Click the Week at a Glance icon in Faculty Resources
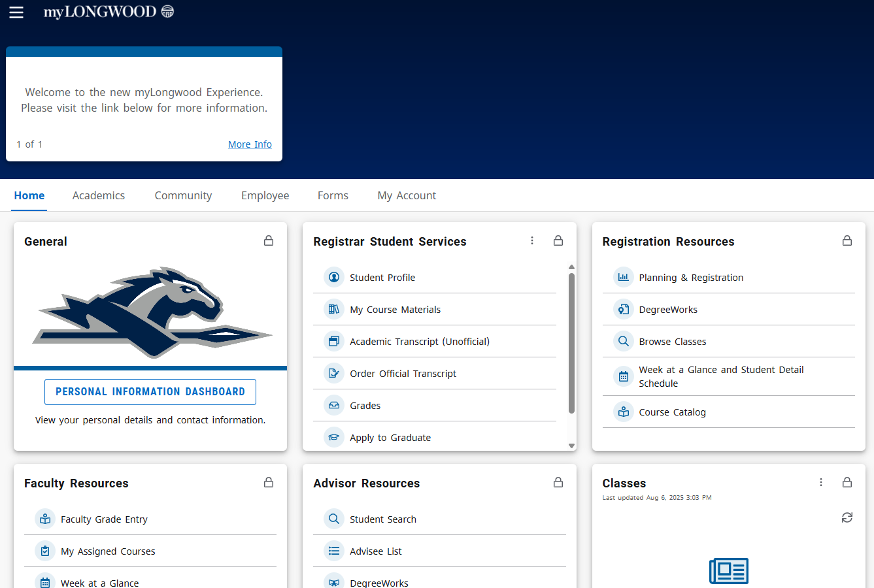Viewport: 874px width, 588px height. tap(45, 581)
